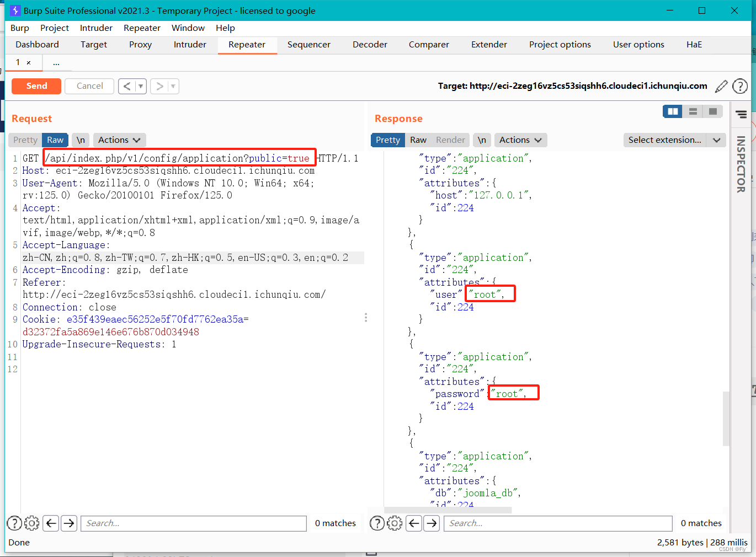Open the back-history dropdown arrow
This screenshot has width=756, height=557.
pos(141,86)
